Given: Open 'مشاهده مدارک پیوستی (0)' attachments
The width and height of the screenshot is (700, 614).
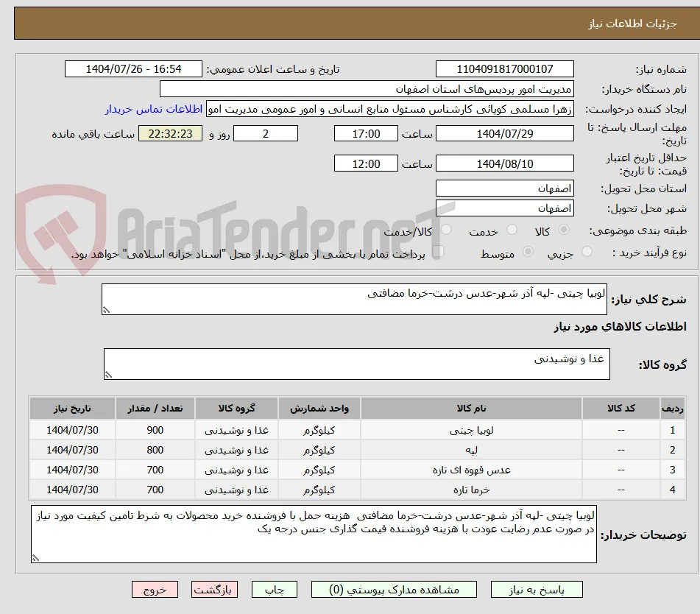Looking at the screenshot, I should (394, 590).
